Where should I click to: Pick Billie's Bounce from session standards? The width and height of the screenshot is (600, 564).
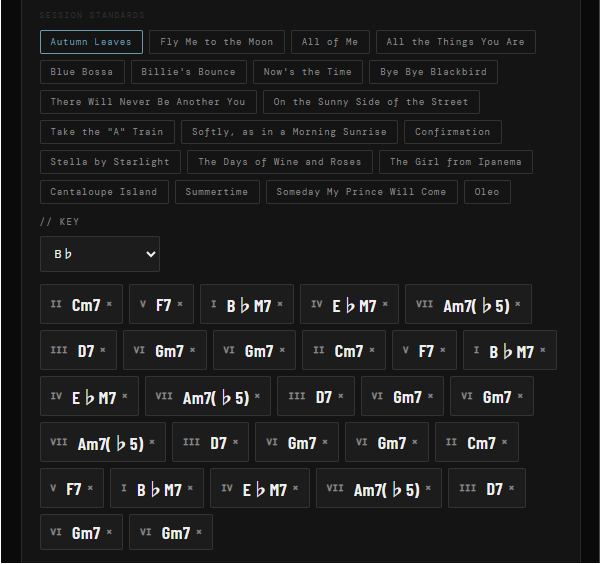click(189, 72)
